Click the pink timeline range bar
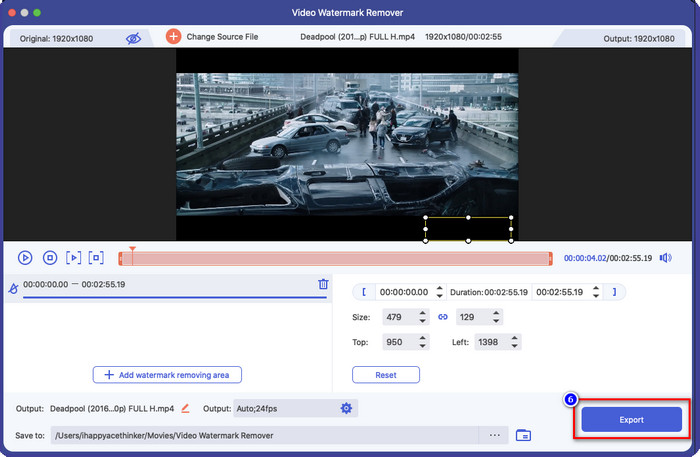This screenshot has height=457, width=700. [335, 258]
